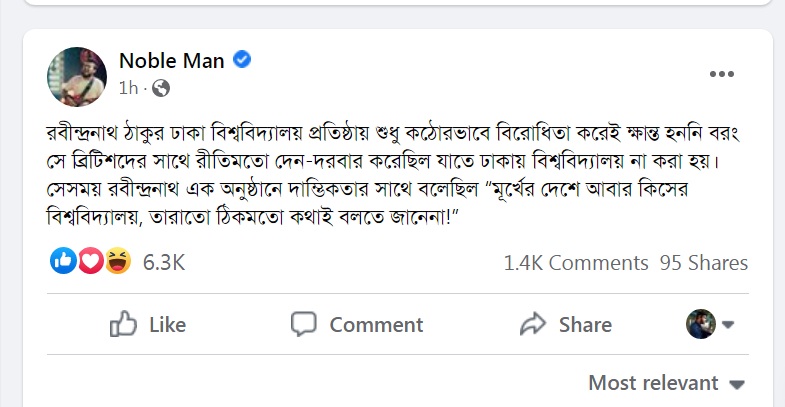
Task: Open the post via the 1h timestamp
Action: (x=127, y=88)
